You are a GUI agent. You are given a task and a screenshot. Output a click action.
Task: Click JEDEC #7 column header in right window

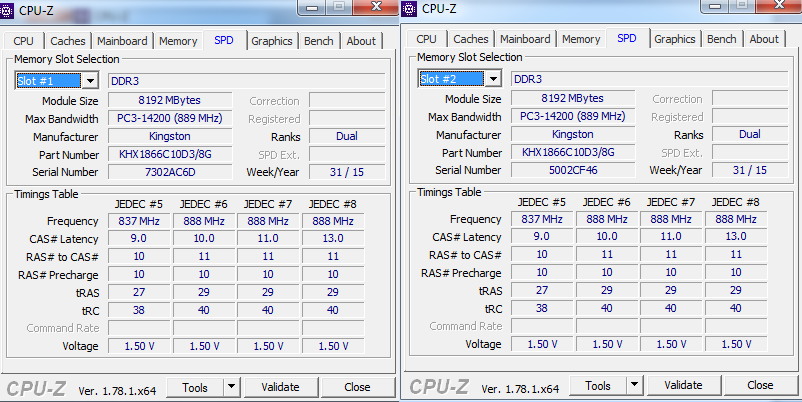tap(671, 202)
